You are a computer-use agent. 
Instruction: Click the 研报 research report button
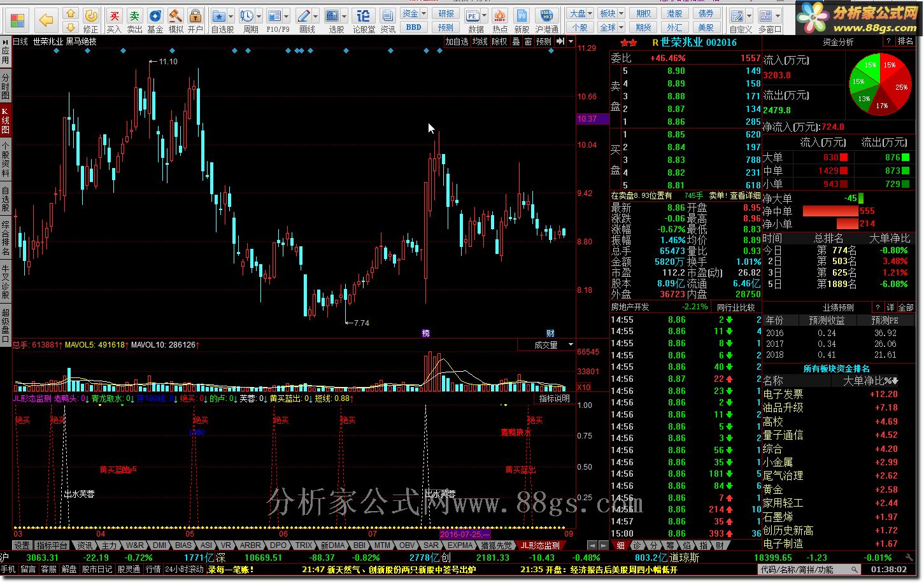(x=446, y=13)
